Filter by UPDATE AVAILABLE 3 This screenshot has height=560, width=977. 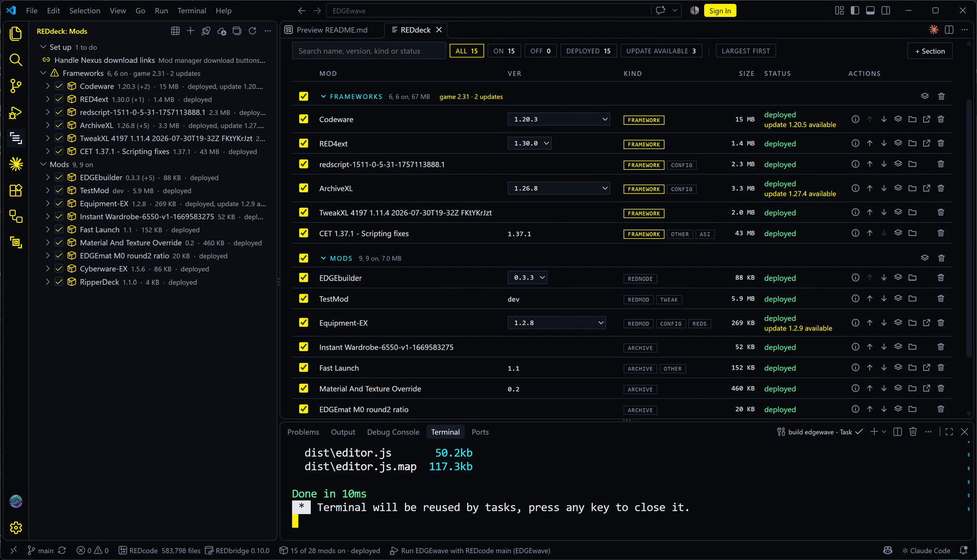661,51
